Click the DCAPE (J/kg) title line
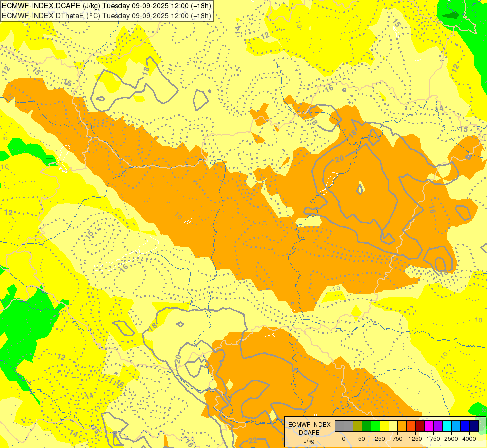 (x=107, y=6)
